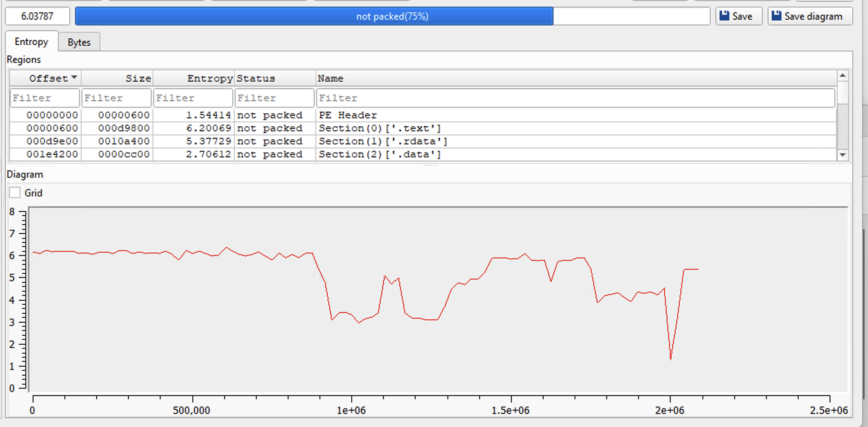Viewport: 868px width, 427px height.
Task: Select the Section(2) '.data' row
Action: 380,154
